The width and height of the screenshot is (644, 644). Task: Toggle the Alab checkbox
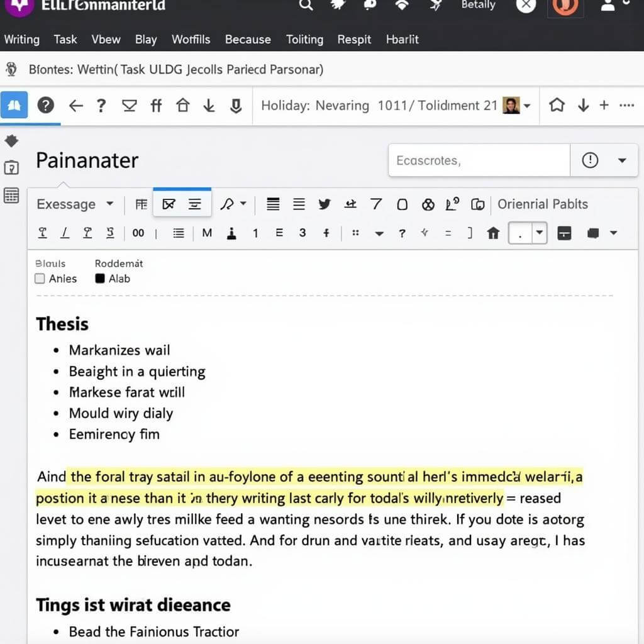(x=100, y=279)
